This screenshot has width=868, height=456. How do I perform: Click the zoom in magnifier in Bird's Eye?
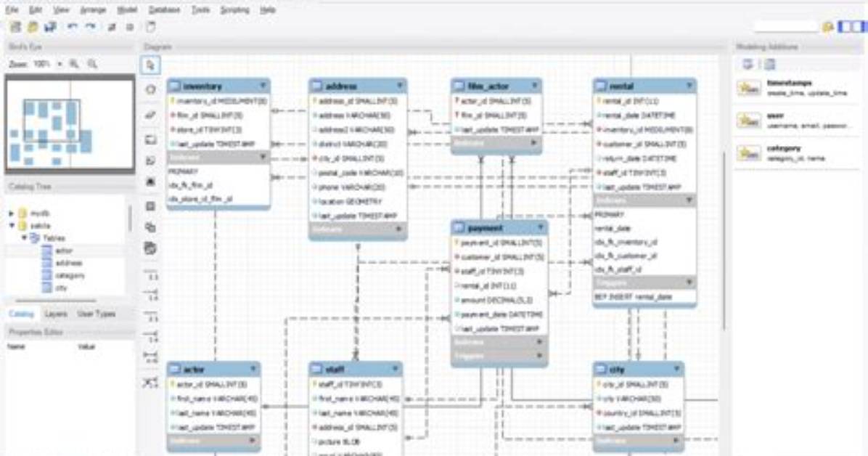click(x=74, y=65)
